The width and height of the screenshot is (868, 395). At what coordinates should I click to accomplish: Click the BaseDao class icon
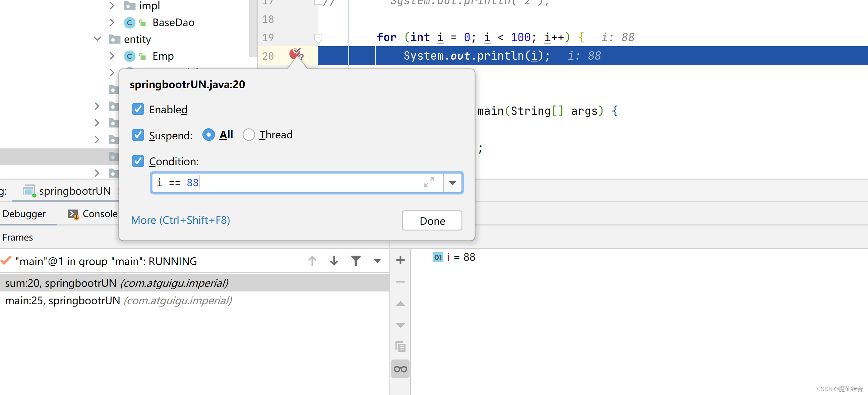click(x=129, y=23)
